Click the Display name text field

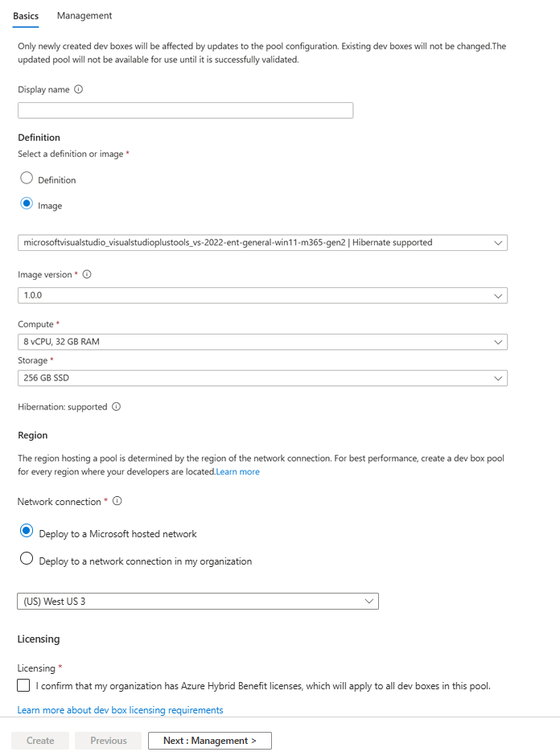coord(185,111)
